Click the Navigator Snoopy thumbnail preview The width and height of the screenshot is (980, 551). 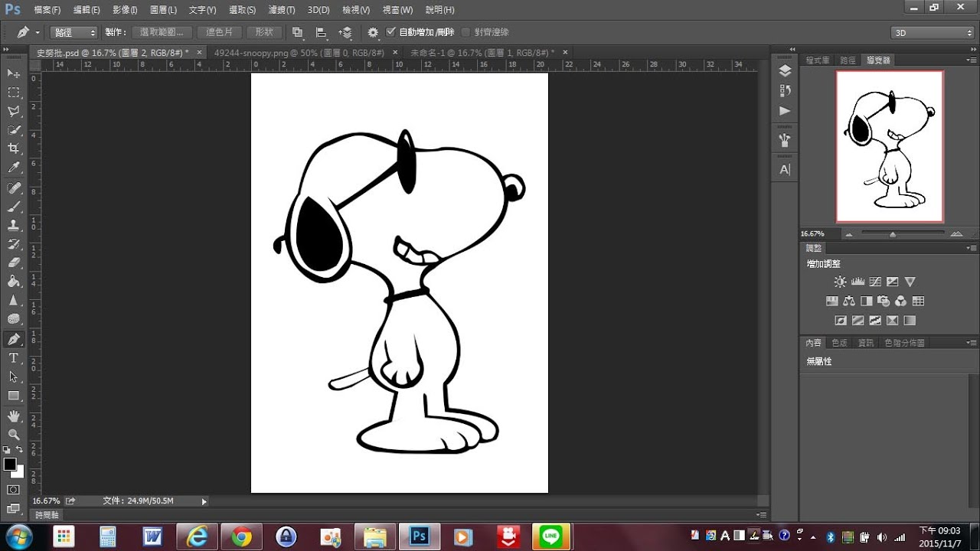(890, 146)
